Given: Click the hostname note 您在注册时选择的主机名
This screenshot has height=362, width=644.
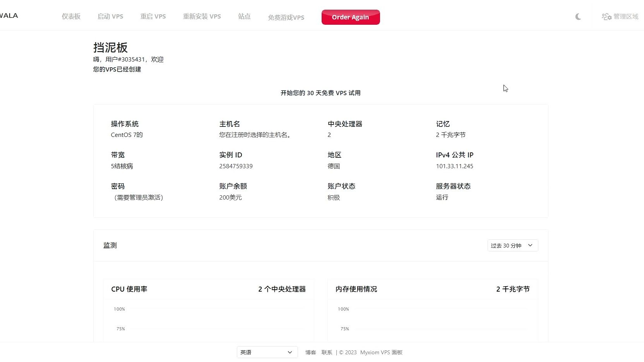Looking at the screenshot, I should tap(255, 135).
